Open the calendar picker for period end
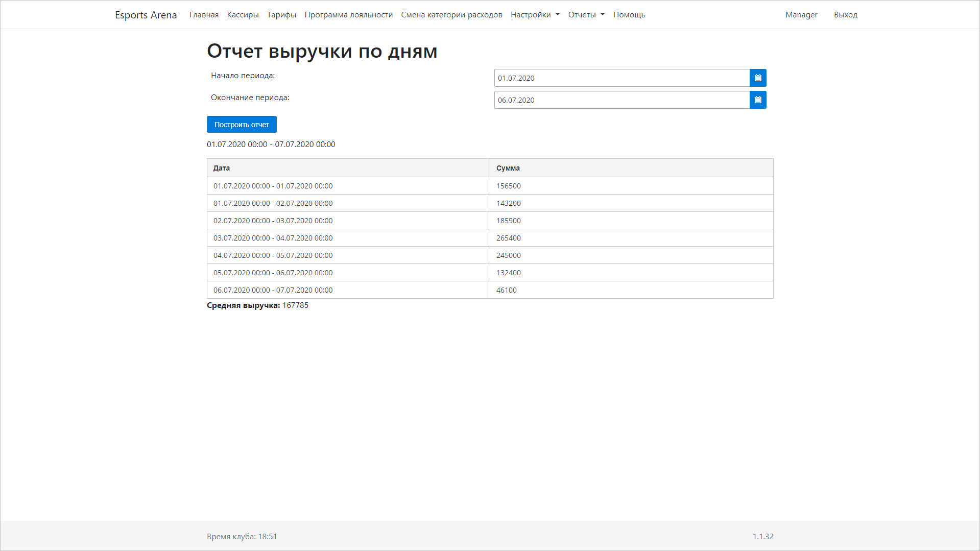980x551 pixels. (758, 100)
